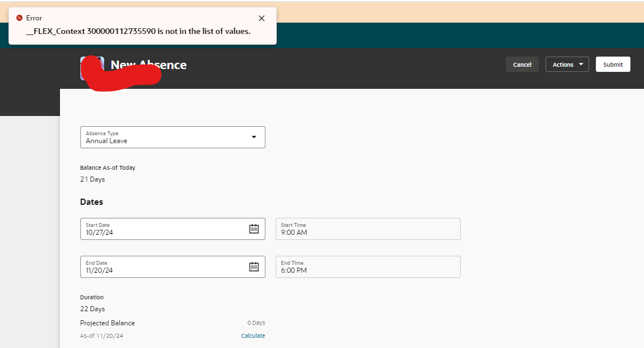Submit the absence request
This screenshot has width=644, height=348.
click(613, 65)
